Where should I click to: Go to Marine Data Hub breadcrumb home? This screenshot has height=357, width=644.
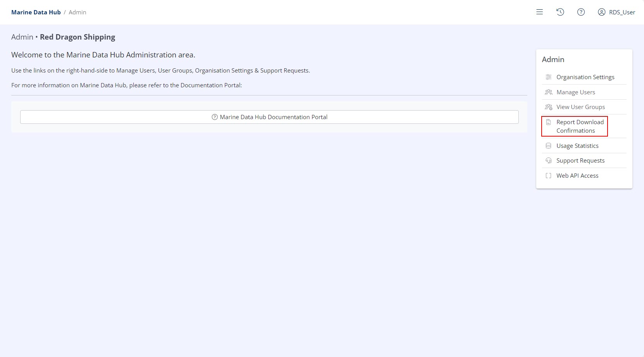[36, 12]
